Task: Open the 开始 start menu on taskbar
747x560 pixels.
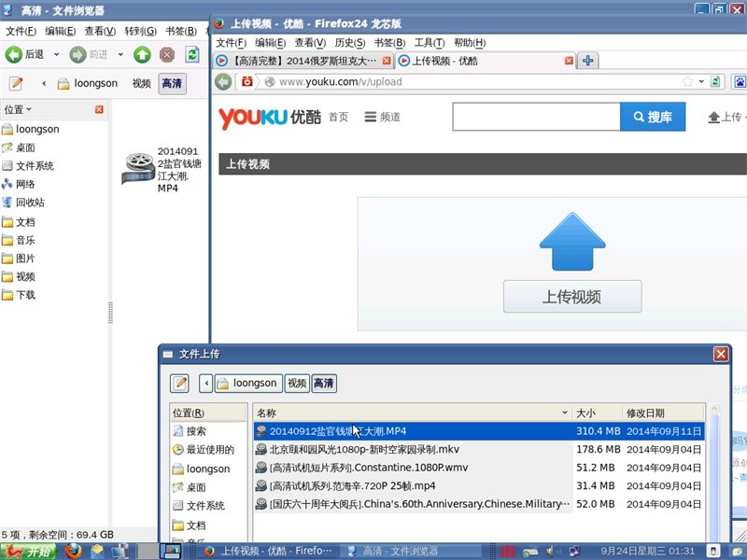Action: [x=28, y=552]
